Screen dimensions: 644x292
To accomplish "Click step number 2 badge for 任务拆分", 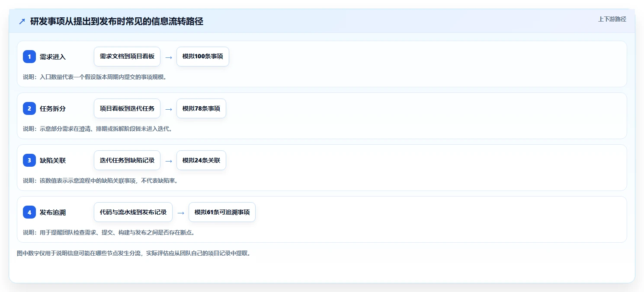I will [x=29, y=108].
